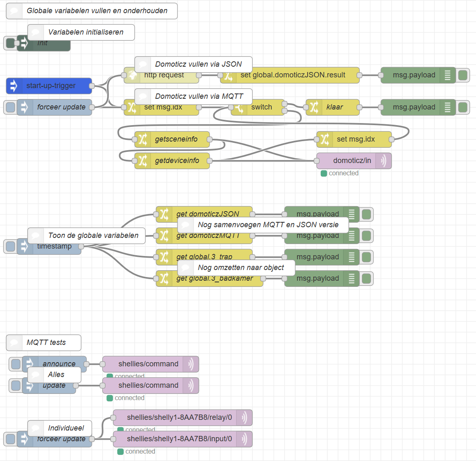
Task: Disable the get global.3_badkamer debug node
Action: click(366, 278)
